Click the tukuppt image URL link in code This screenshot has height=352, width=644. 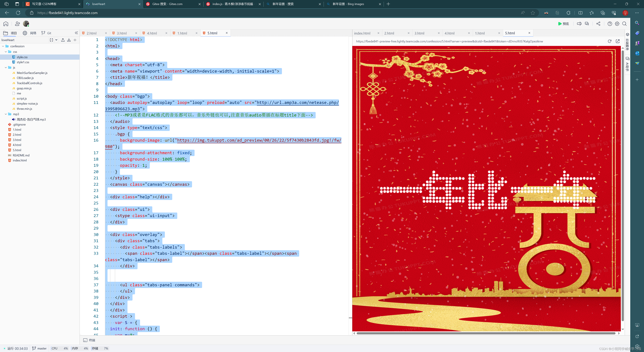259,140
